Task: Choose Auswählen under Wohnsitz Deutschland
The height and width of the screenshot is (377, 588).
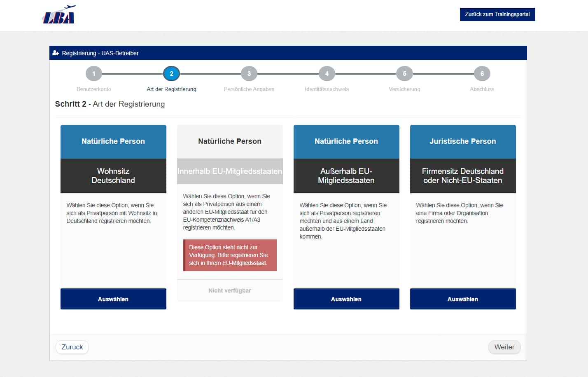Action: (x=113, y=299)
